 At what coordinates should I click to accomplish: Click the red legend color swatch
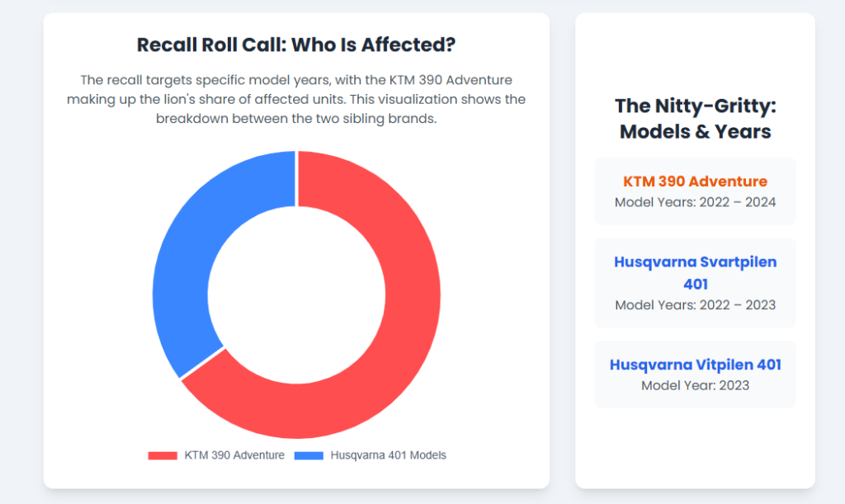coord(163,455)
